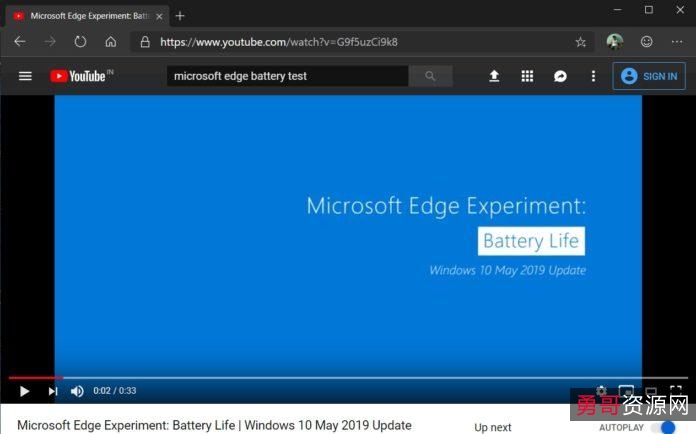Image resolution: width=696 pixels, height=434 pixels.
Task: Add page to favorites with star icon
Action: coord(580,42)
